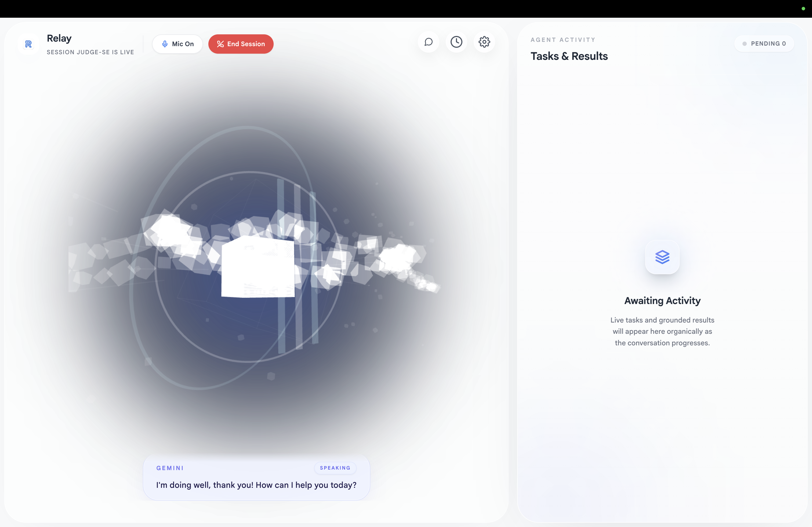Open session history clock icon
812x527 pixels.
pos(456,42)
